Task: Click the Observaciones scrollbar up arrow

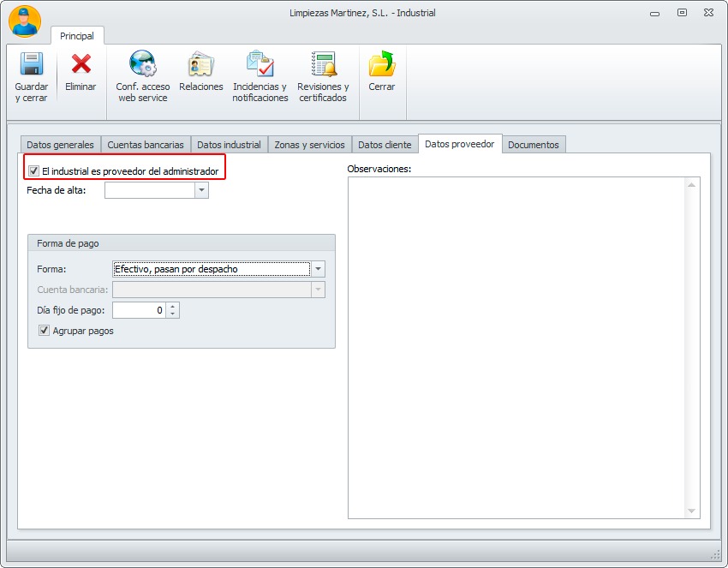Action: coord(691,185)
